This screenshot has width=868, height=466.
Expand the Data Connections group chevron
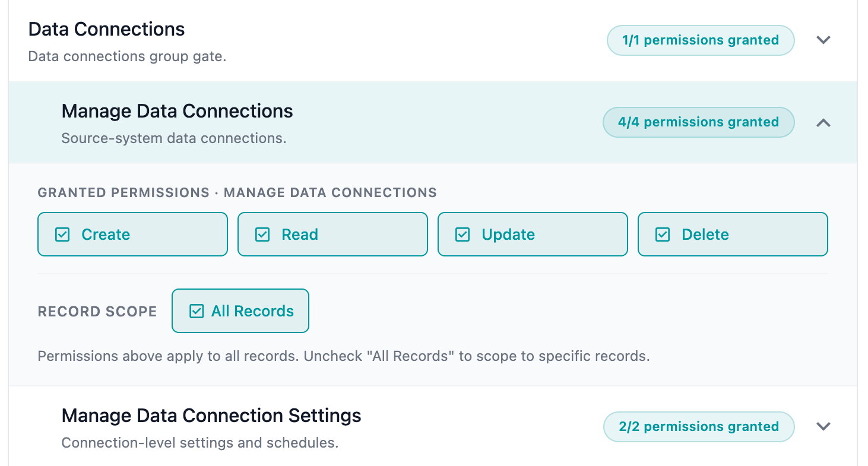(823, 40)
